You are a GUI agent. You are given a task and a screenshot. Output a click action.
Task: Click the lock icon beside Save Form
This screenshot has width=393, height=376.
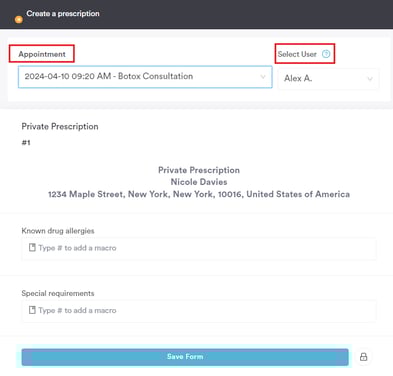(363, 357)
